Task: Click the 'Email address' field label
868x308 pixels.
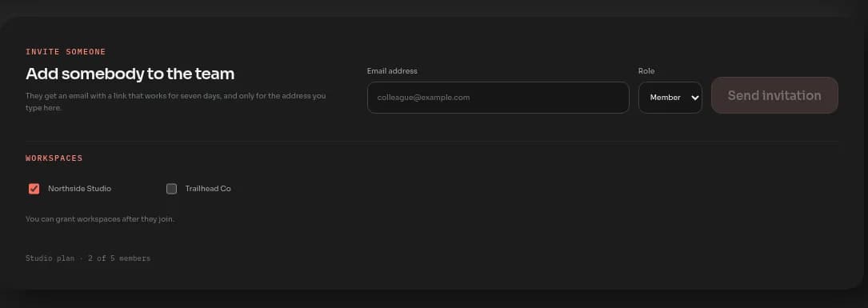Action: [392, 71]
